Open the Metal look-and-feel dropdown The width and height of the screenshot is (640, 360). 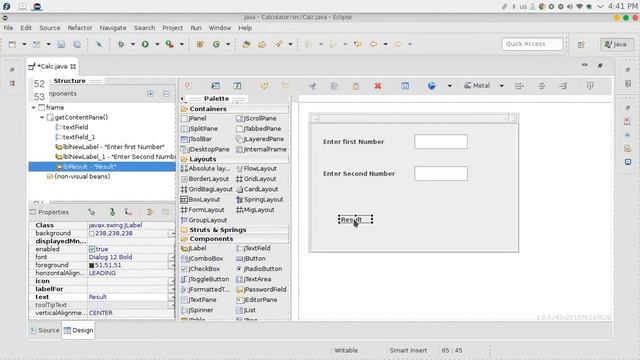tap(502, 86)
